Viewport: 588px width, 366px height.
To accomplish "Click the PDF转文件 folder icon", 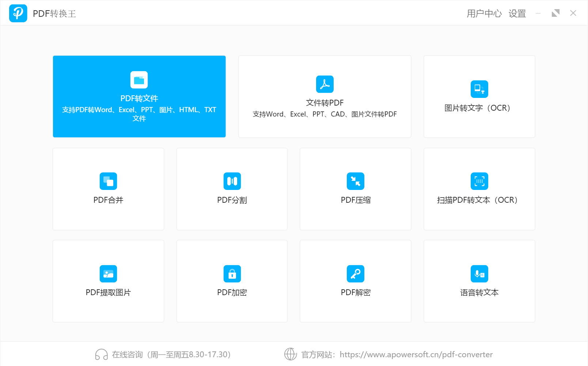I will click(139, 80).
